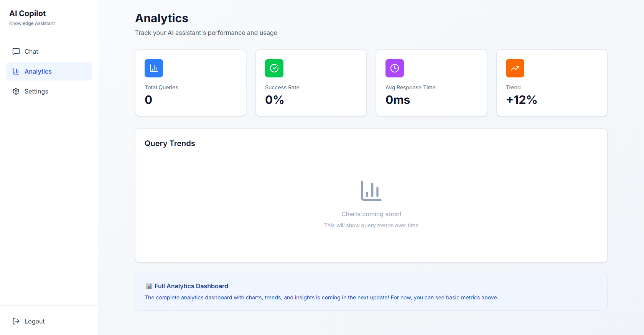This screenshot has height=335, width=644.
Task: Click the Total Queries value 0
Action: (148, 100)
